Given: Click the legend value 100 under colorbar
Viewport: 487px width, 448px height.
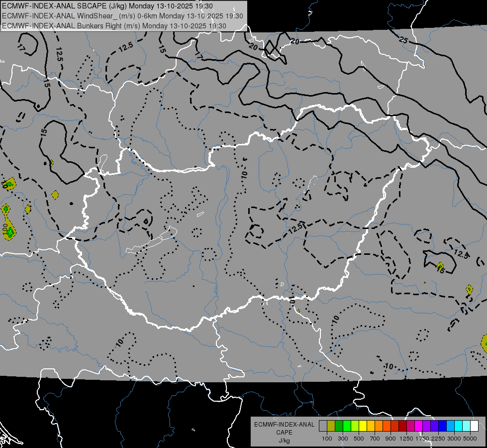Looking at the screenshot, I should click(327, 439).
